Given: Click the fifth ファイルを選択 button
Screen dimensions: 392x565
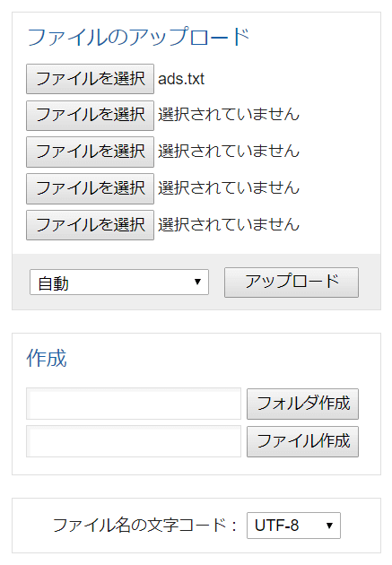Looking at the screenshot, I should [x=90, y=225].
